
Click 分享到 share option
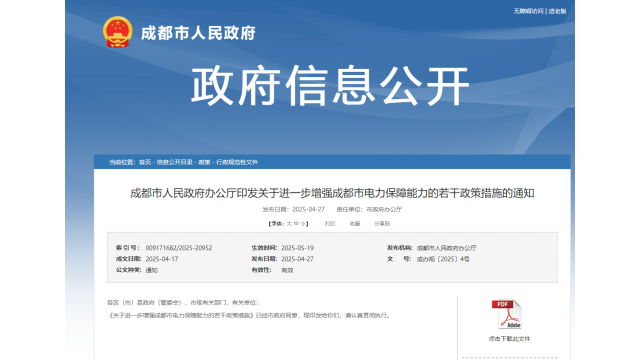pyautogui.click(x=382, y=224)
